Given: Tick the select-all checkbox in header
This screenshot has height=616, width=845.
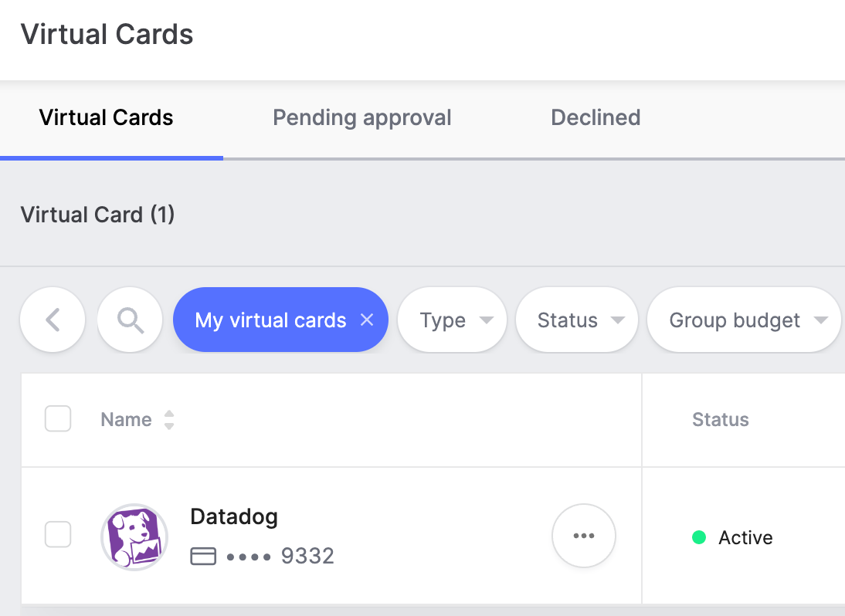Looking at the screenshot, I should 58,419.
